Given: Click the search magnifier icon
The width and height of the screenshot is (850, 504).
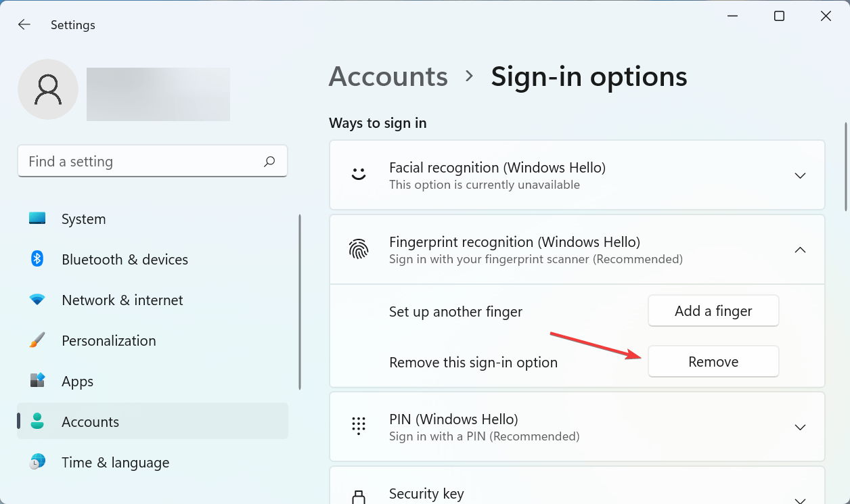Looking at the screenshot, I should click(269, 161).
